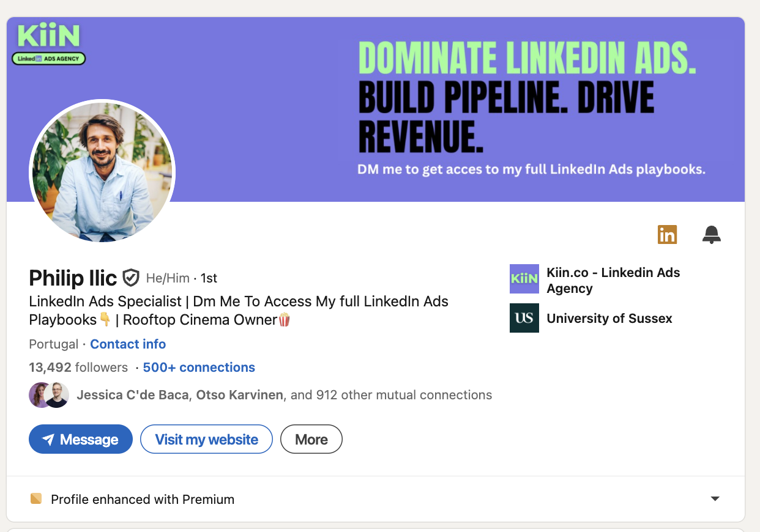Select Kiin.co - Linkedin Ads Agency entry
Screen dimensions: 760x532
[614, 280]
